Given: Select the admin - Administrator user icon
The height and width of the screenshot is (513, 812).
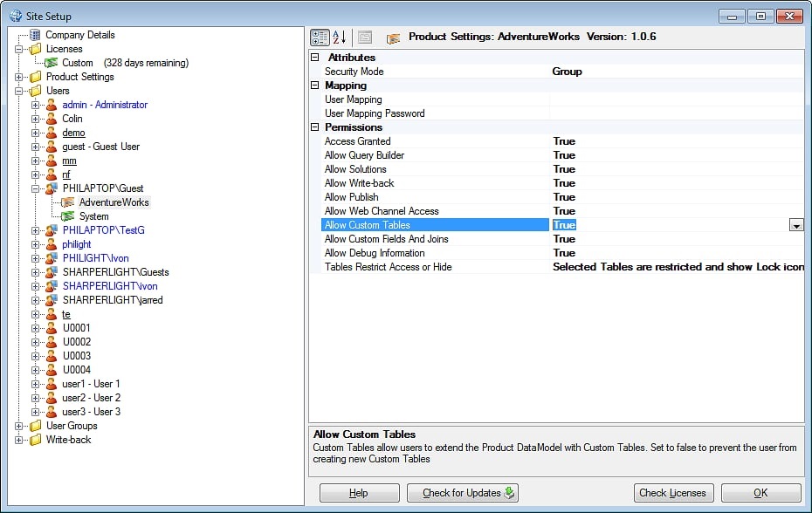Looking at the screenshot, I should pos(52,105).
